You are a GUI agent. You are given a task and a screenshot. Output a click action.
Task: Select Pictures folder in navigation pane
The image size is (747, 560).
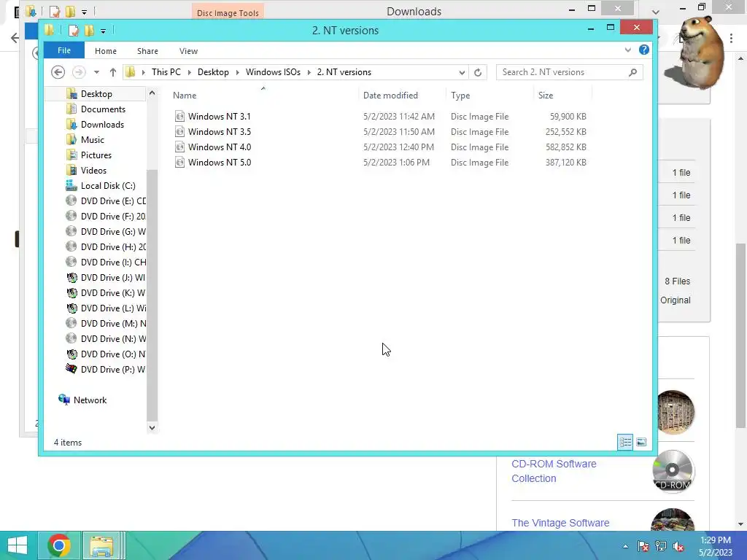96,155
